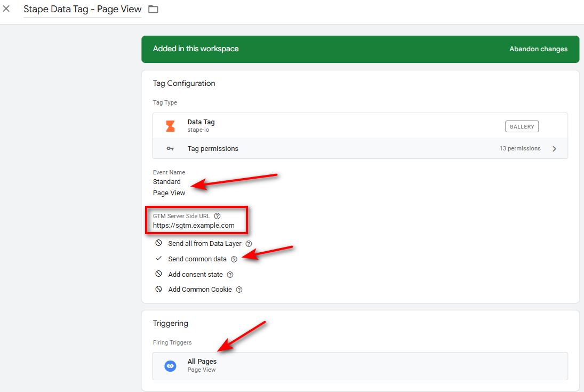
Task: Click the blue eye Page View trigger icon
Action: pos(170,366)
